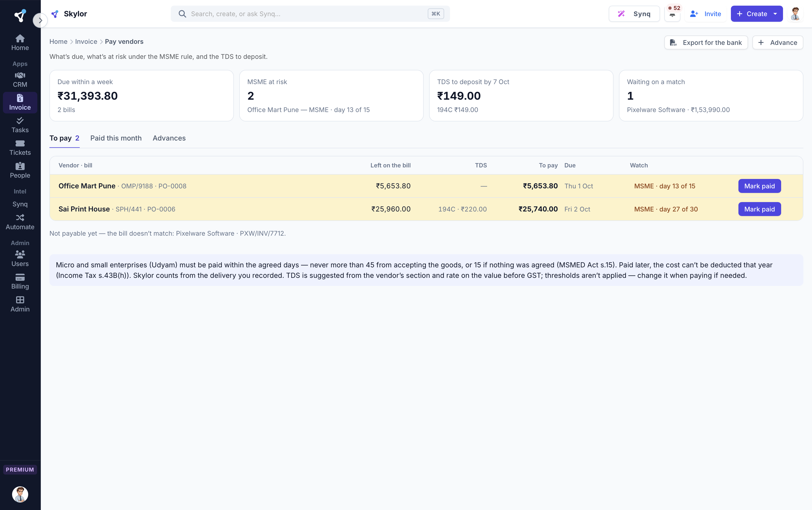Switch to the Paid this month tab
812x510 pixels.
pyautogui.click(x=116, y=138)
